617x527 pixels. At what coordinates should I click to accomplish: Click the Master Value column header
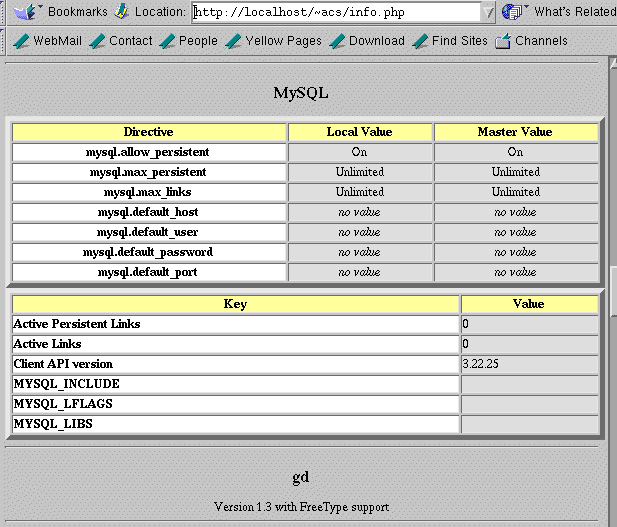point(515,132)
